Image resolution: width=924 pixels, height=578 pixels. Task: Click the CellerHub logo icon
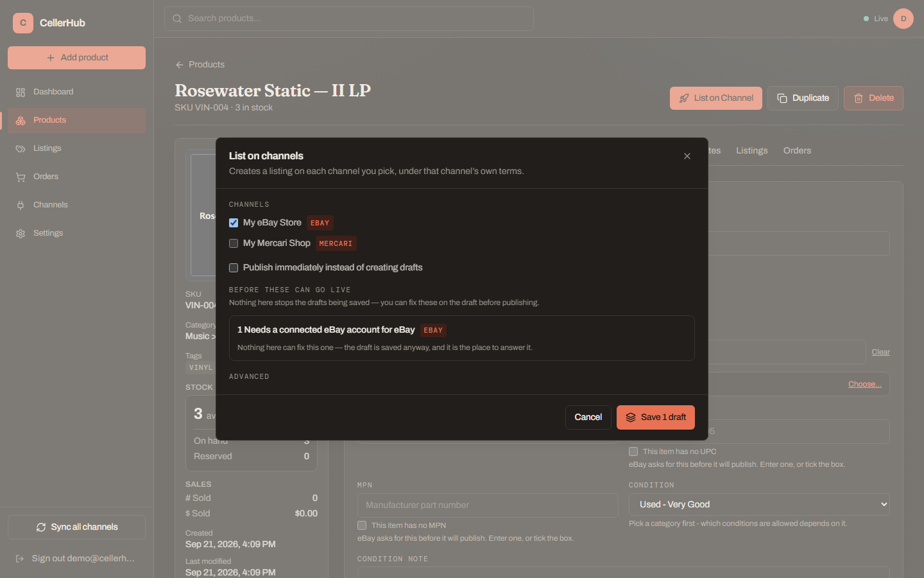click(x=23, y=22)
